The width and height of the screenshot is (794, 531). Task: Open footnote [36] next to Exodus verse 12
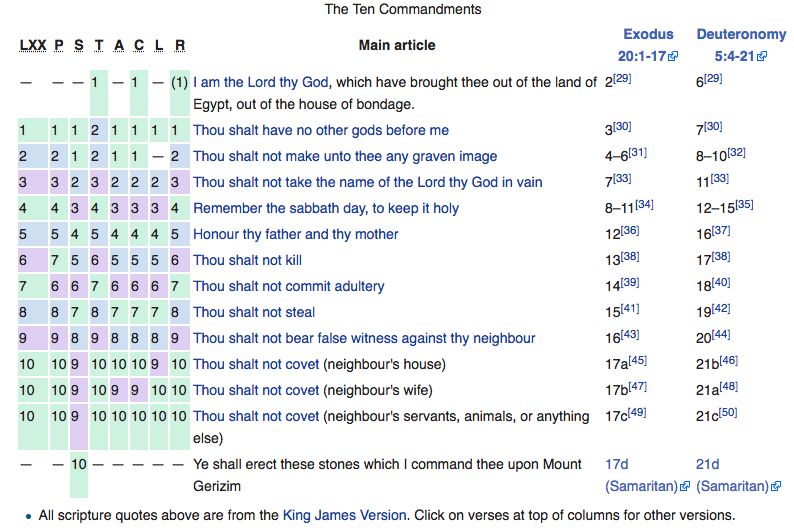tap(630, 230)
